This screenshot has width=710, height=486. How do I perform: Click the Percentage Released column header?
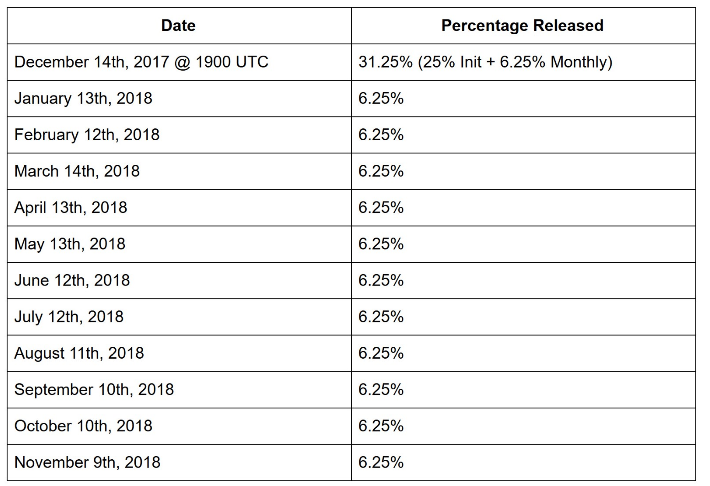[x=523, y=25]
